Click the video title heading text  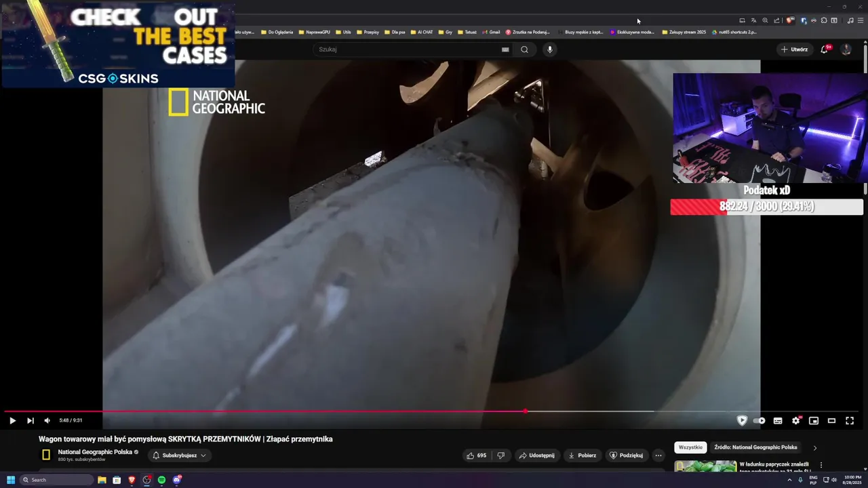coord(185,439)
